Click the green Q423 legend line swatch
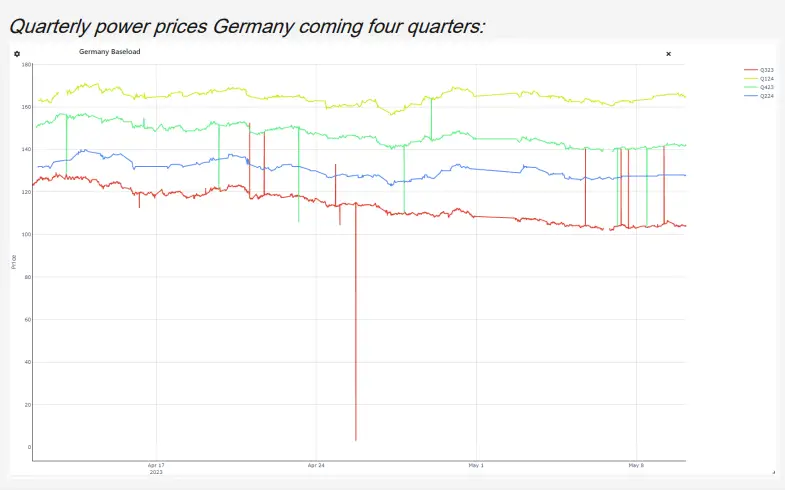785x490 pixels. coord(751,87)
